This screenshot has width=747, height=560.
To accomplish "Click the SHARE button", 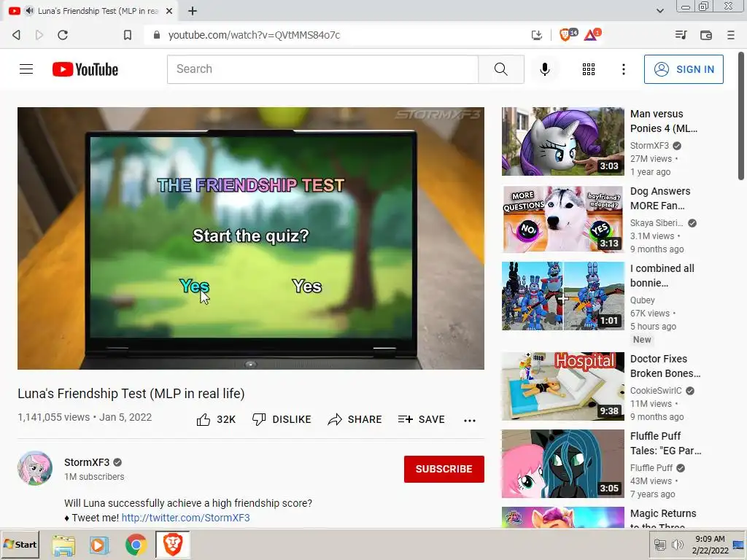I will [x=355, y=419].
